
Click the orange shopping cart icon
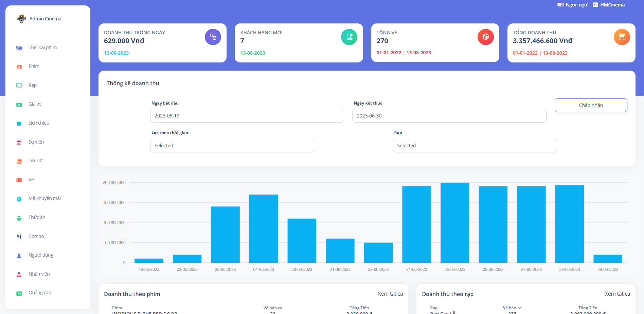click(622, 37)
